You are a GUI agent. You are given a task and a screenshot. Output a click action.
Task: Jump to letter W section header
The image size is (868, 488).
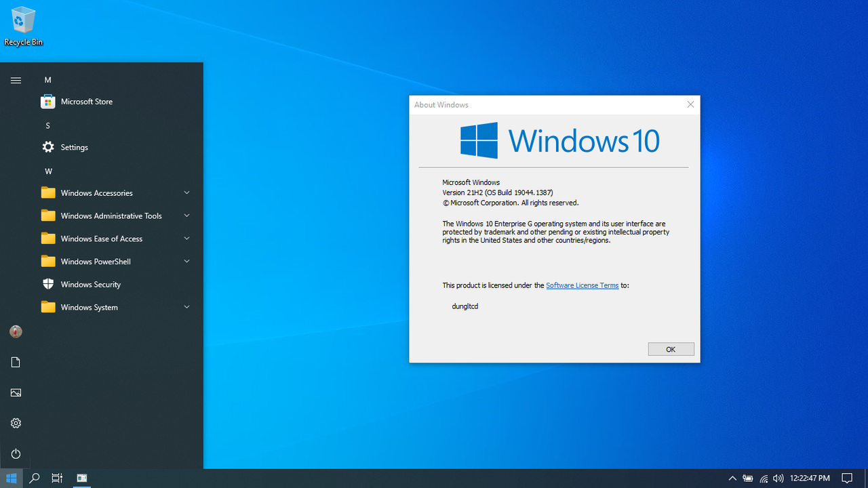[x=48, y=171]
